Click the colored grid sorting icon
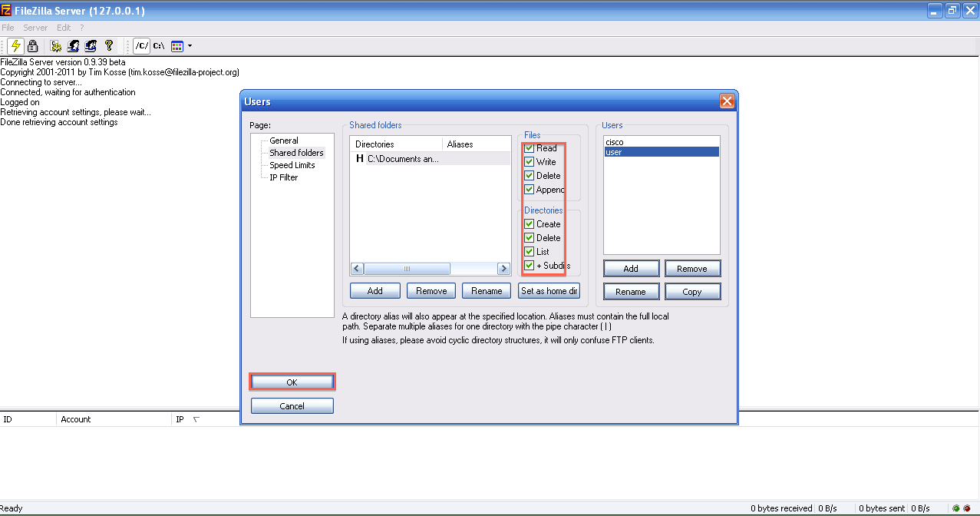980x516 pixels. click(x=177, y=46)
